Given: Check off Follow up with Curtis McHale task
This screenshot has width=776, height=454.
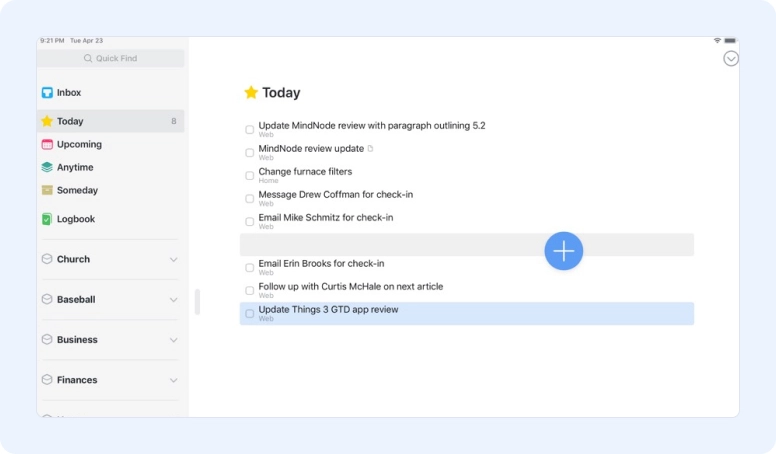Looking at the screenshot, I should pyautogui.click(x=250, y=291).
